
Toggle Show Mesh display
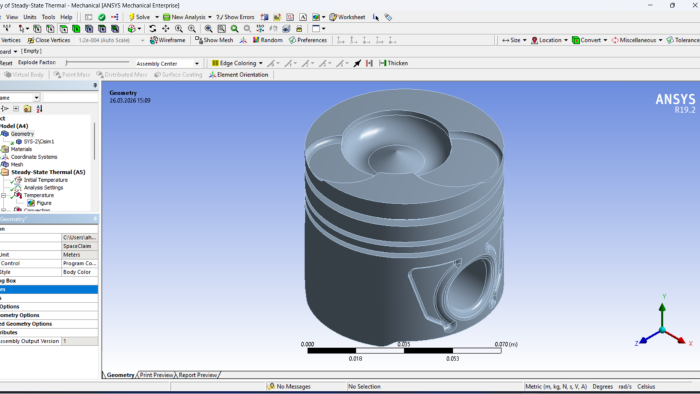click(214, 40)
